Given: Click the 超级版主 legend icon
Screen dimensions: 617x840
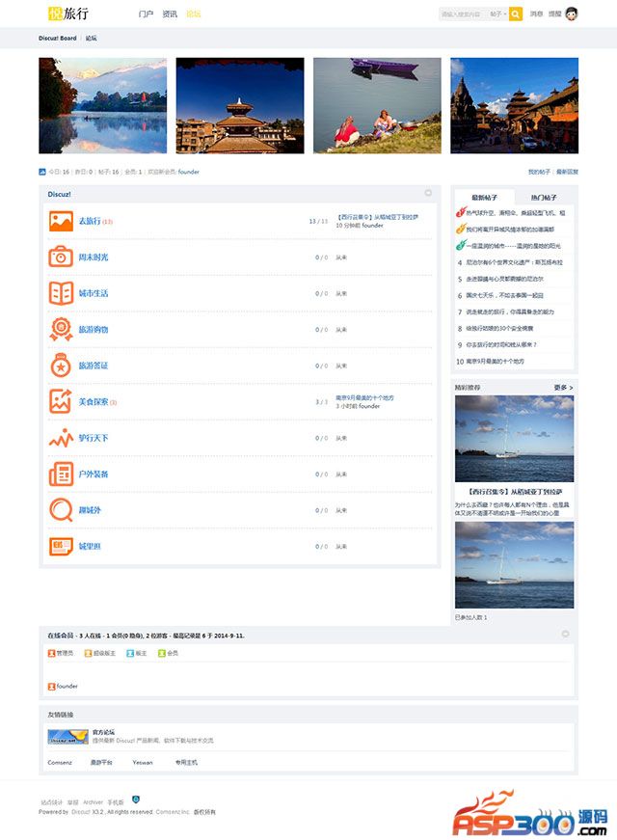Looking at the screenshot, I should [89, 653].
